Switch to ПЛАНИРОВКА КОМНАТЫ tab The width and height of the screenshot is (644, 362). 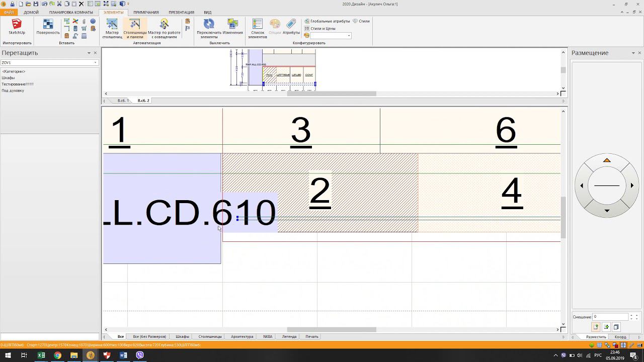tap(71, 12)
